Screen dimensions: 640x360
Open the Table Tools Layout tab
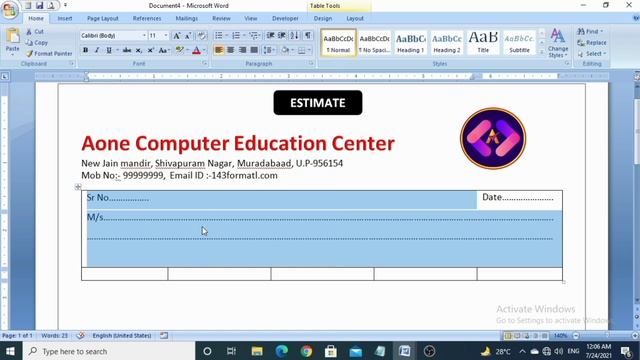coord(355,18)
